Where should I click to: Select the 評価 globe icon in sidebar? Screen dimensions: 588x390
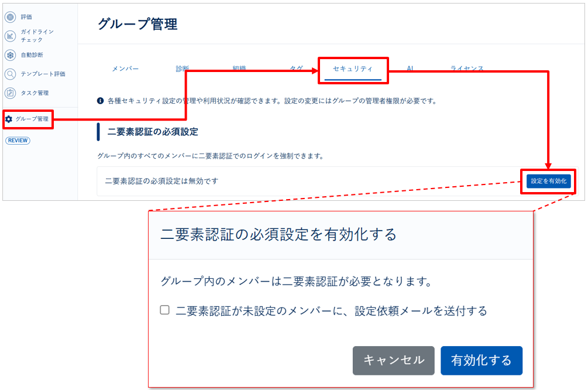(10, 17)
